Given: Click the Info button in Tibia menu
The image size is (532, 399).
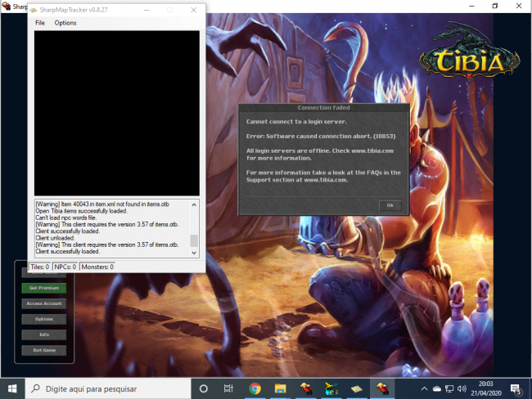Looking at the screenshot, I should (43, 334).
